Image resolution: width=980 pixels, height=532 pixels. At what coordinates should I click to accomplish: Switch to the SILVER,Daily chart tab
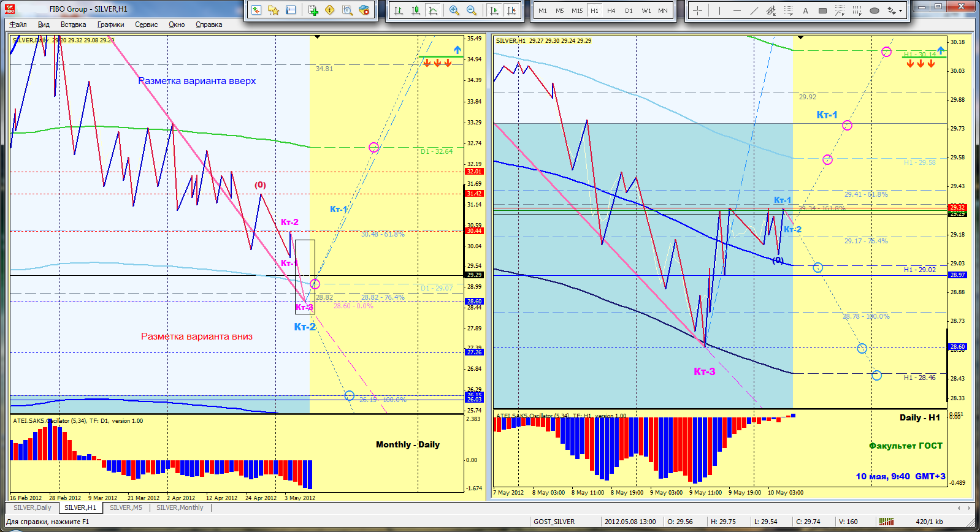coord(33,507)
